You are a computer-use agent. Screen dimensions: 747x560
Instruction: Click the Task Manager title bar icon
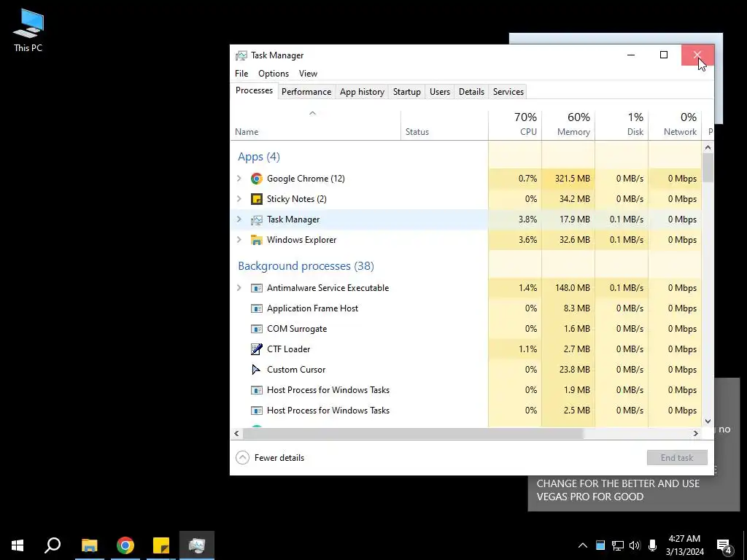pos(241,55)
